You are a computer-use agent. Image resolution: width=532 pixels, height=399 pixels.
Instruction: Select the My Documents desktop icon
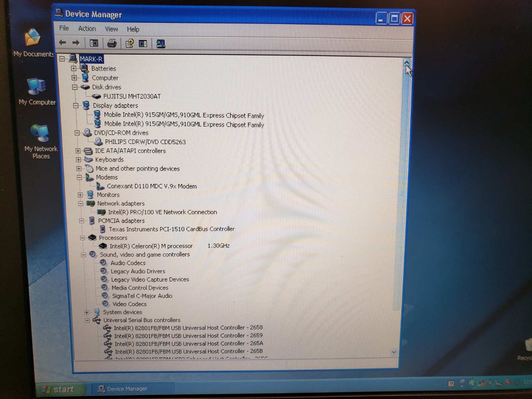coord(33,43)
